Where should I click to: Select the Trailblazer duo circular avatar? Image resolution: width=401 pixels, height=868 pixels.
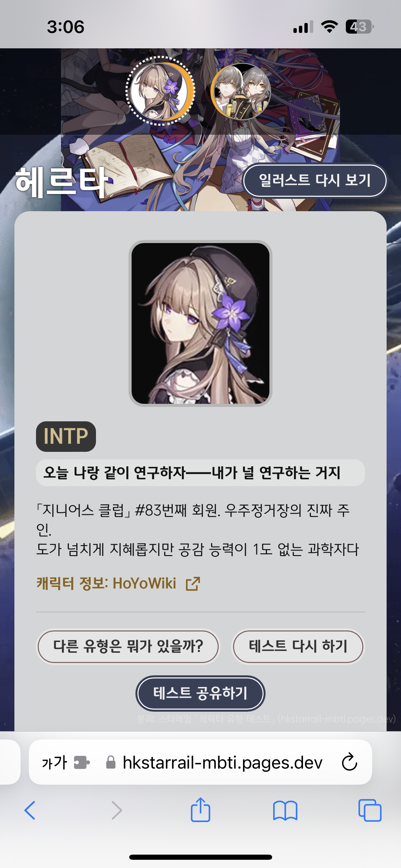click(x=241, y=91)
